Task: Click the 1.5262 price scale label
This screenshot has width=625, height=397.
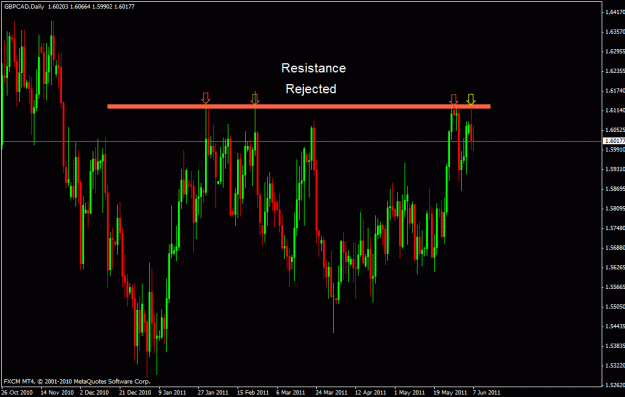Action: click(x=615, y=385)
